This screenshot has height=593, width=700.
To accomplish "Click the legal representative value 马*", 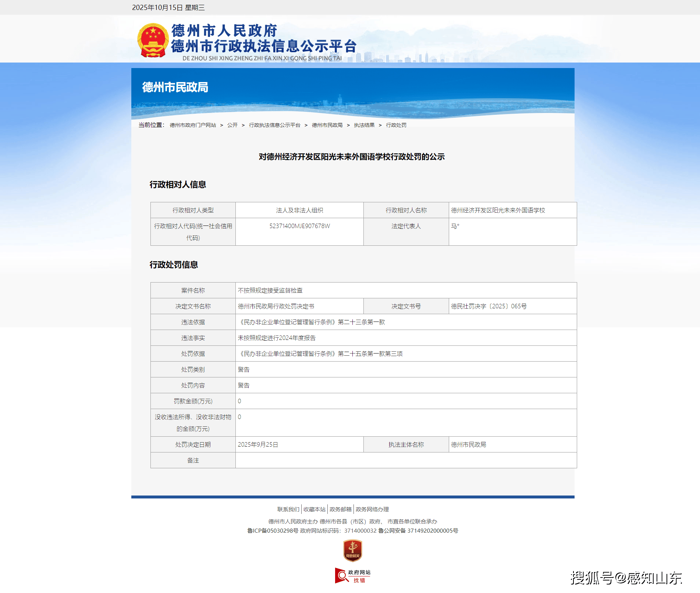I will point(455,226).
